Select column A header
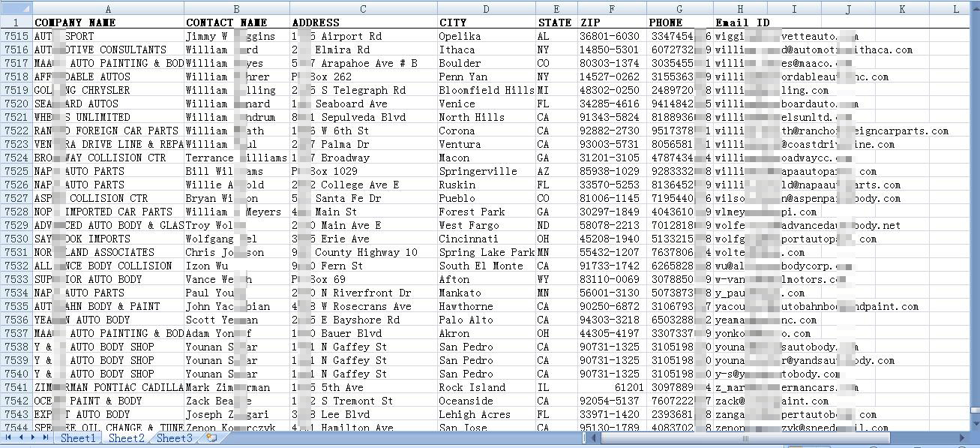This screenshot has height=448, width=980. coord(108,9)
